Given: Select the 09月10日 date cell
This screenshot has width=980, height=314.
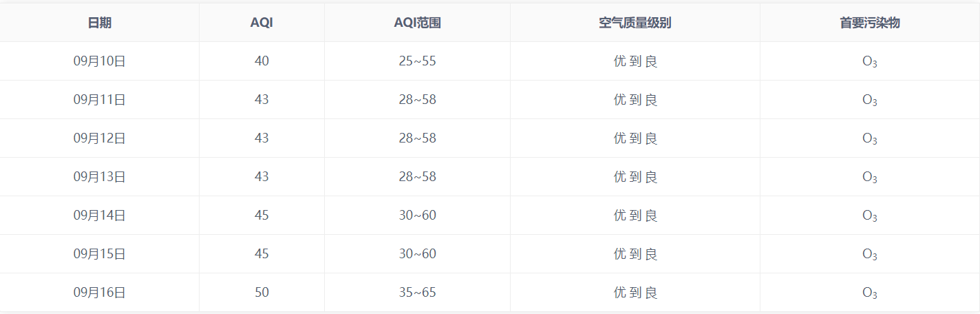Looking at the screenshot, I should (x=100, y=61).
